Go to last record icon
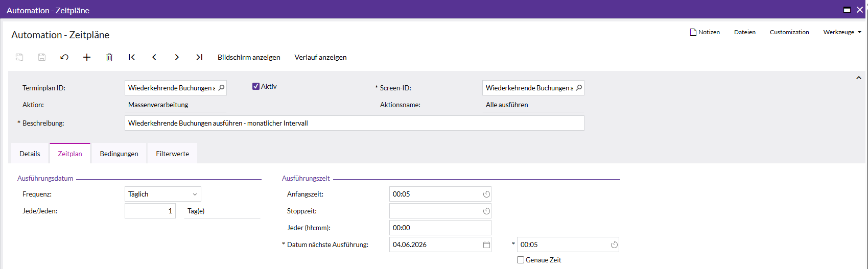This screenshot has width=868, height=269. pos(199,57)
